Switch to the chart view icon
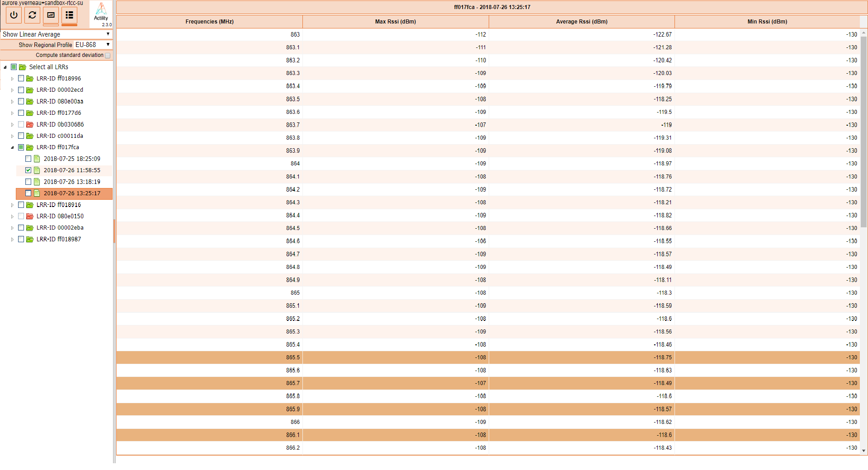The width and height of the screenshot is (868, 470). [51, 15]
